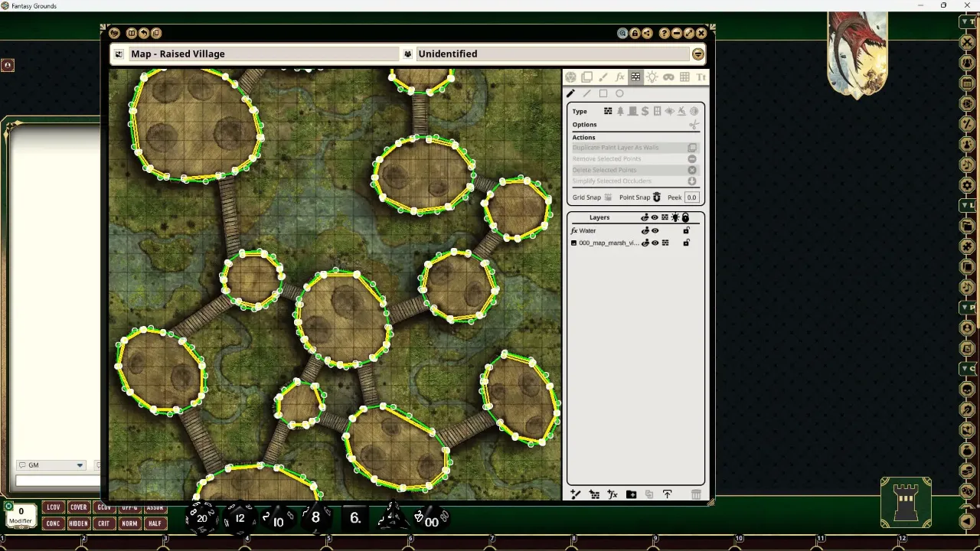
Task: Click the link icon at window top-left
Action: (x=114, y=33)
